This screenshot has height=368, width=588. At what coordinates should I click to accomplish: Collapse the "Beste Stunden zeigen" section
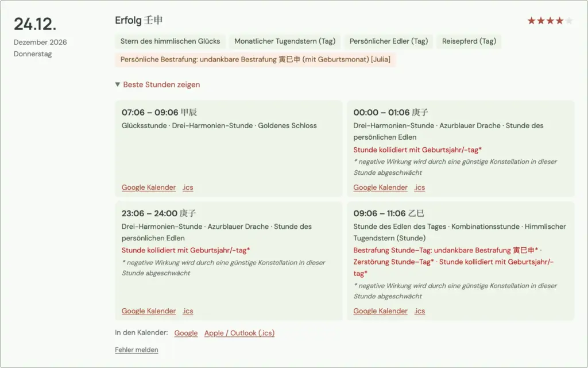157,85
